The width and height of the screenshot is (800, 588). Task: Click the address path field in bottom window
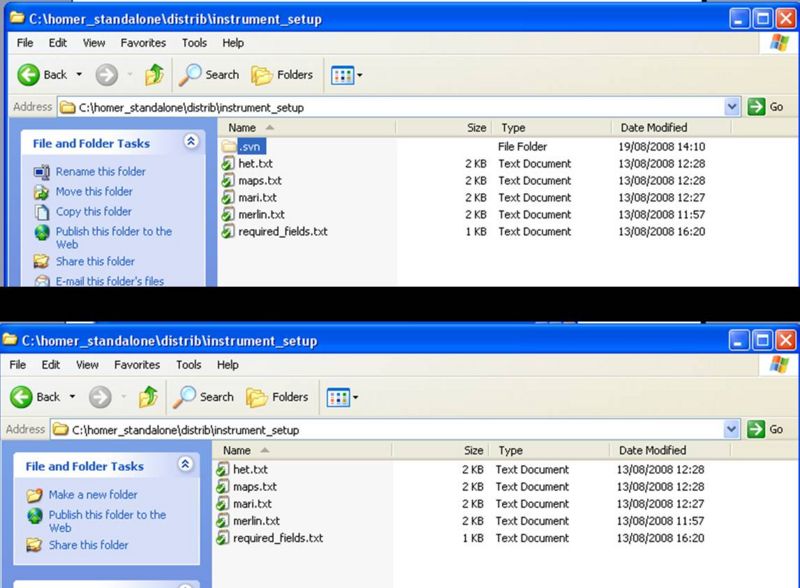tap(390, 430)
